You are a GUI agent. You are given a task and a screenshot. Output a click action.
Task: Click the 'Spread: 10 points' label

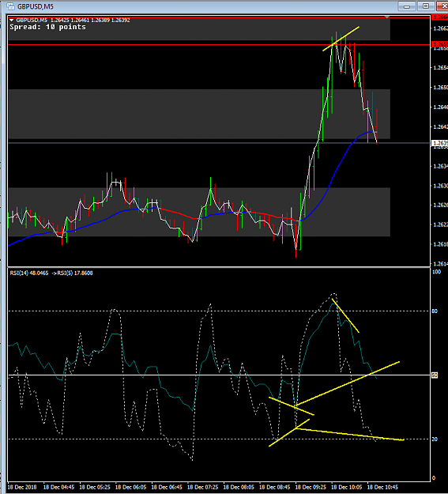pos(47,27)
